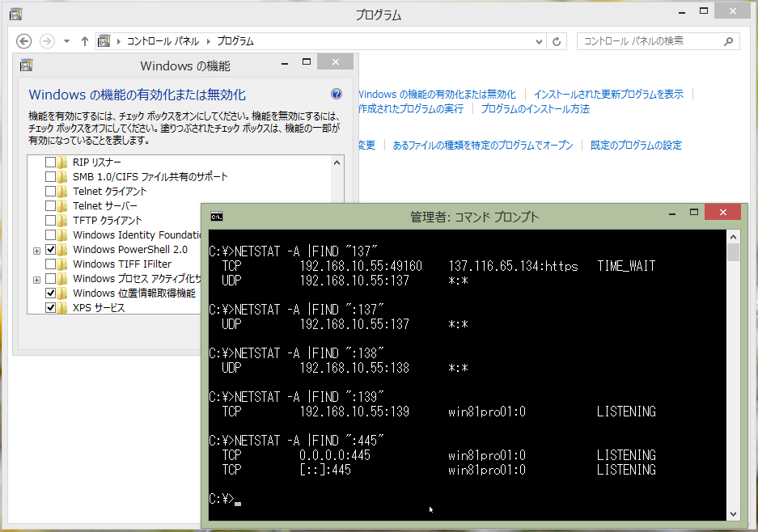
Task: Minimize the command prompt window
Action: pos(672,213)
